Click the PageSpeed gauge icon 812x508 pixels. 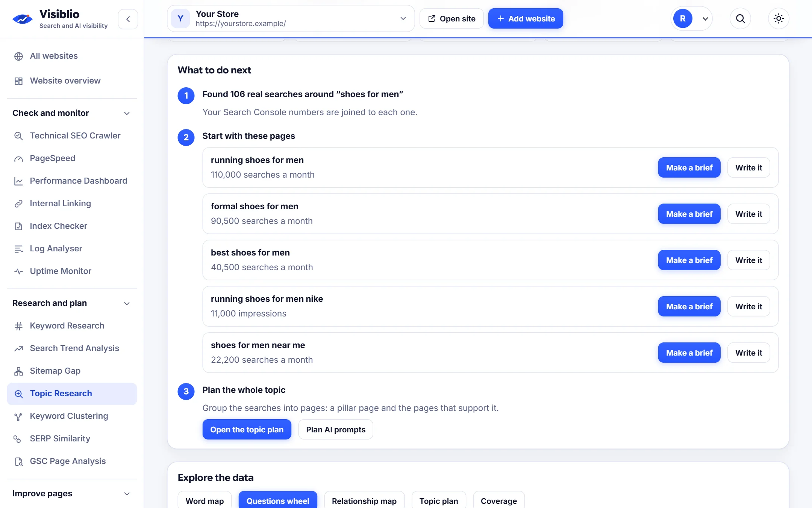(x=18, y=158)
